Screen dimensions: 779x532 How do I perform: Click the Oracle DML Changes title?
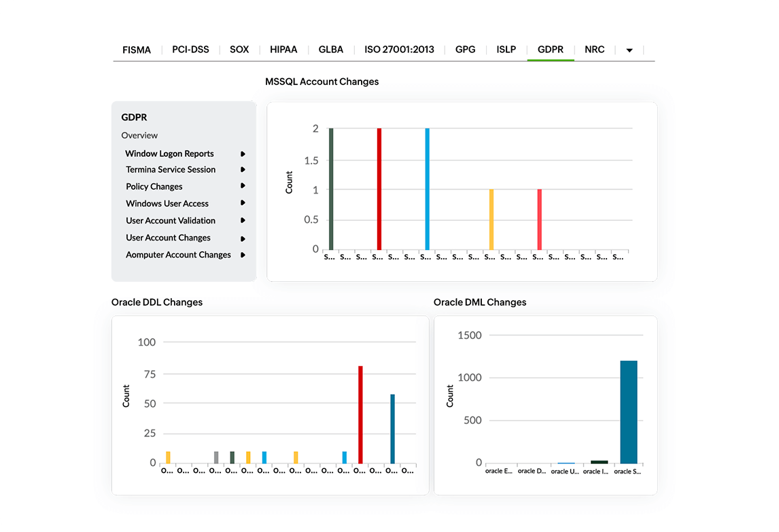pos(480,302)
